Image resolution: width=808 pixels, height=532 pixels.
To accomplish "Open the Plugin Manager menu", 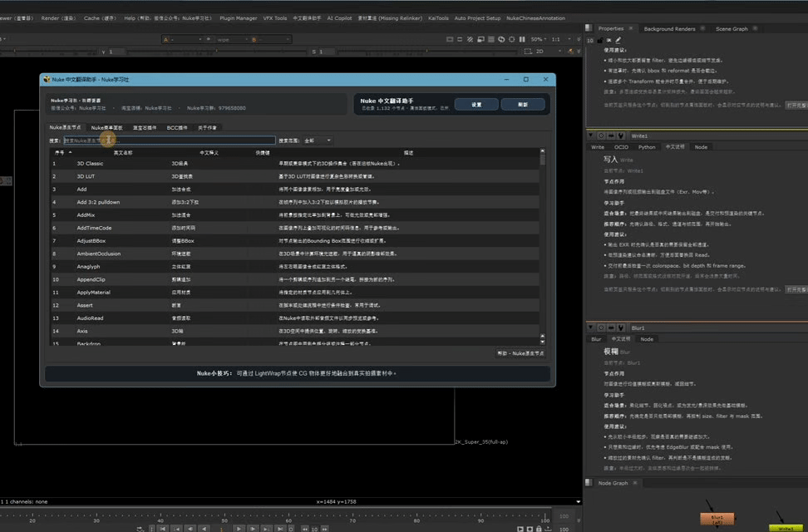I will pyautogui.click(x=238, y=18).
